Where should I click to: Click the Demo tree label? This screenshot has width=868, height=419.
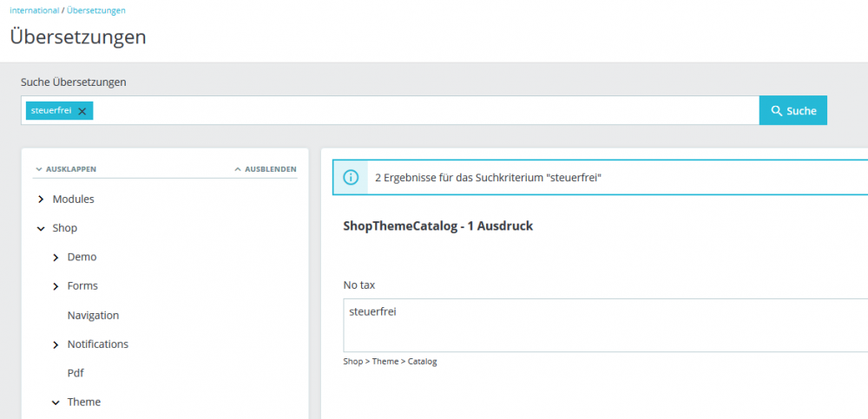point(82,258)
